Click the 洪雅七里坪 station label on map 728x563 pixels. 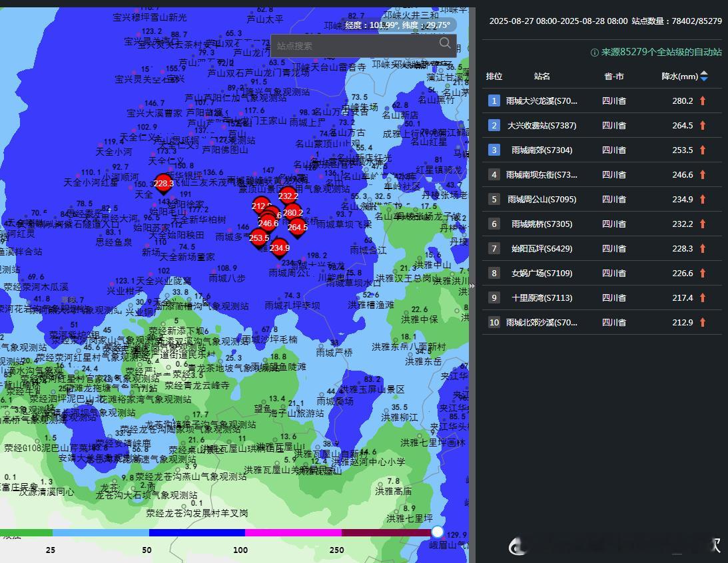click(x=410, y=518)
